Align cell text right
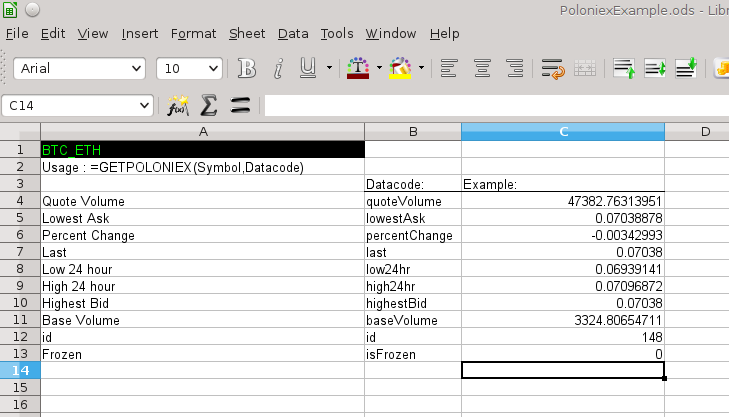 point(515,69)
